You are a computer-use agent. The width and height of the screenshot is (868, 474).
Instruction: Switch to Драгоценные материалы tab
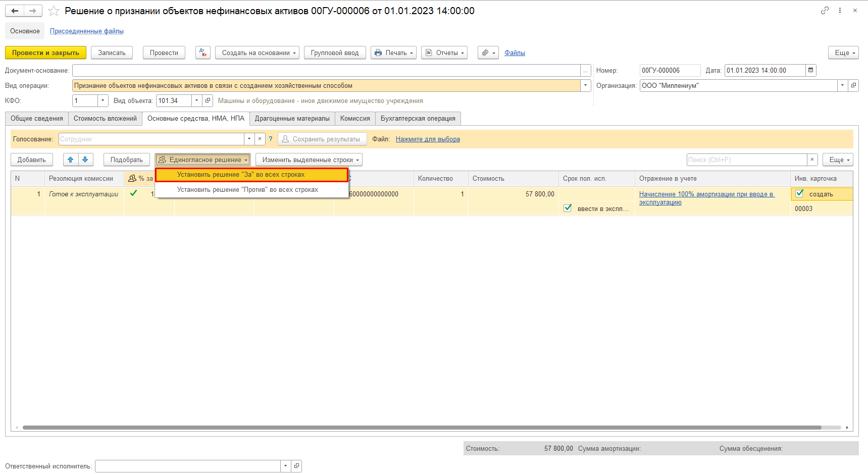(x=292, y=119)
